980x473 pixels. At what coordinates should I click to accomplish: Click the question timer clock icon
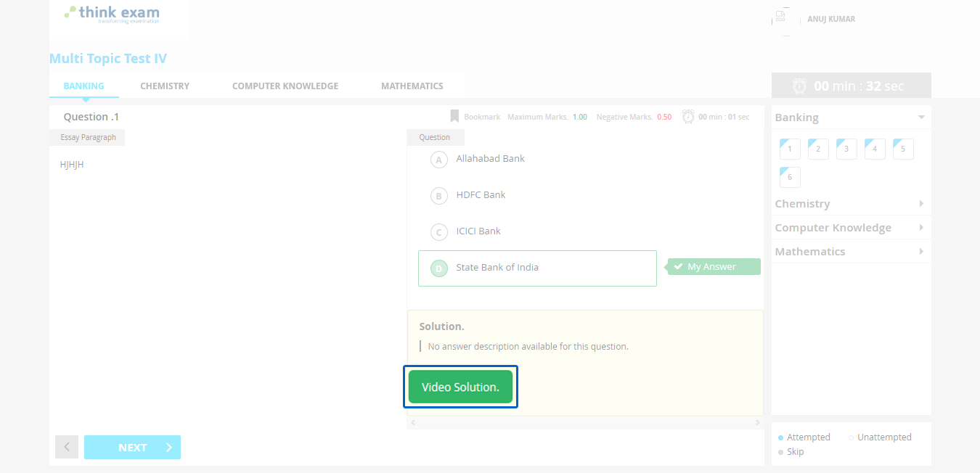(688, 116)
